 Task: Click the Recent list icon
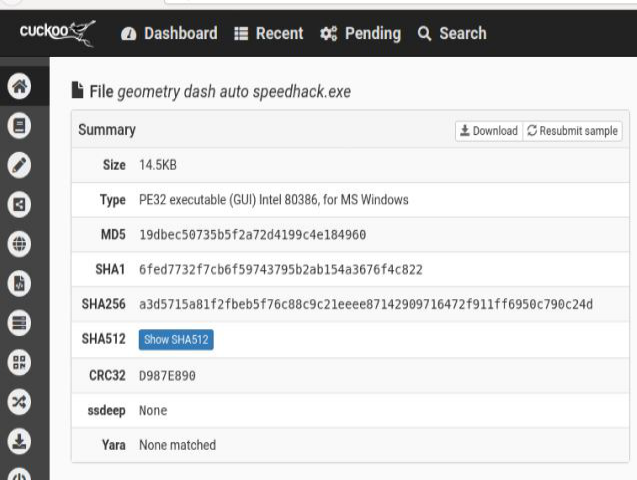(x=241, y=34)
